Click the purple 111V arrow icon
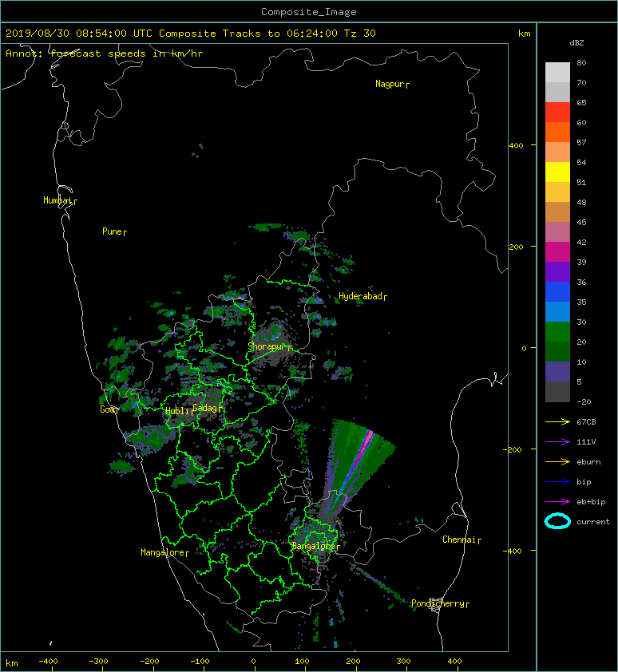This screenshot has height=672, width=618. [557, 442]
